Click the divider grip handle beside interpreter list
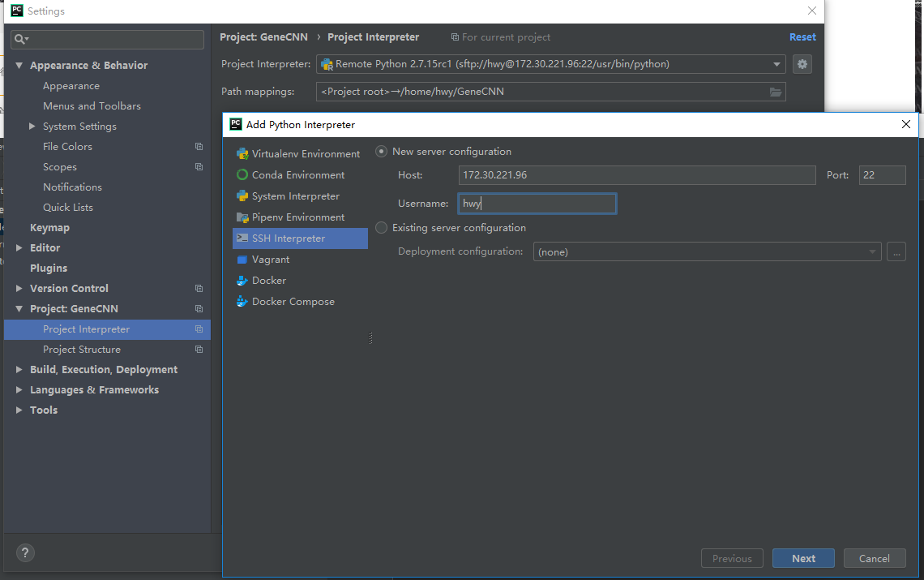924x580 pixels. point(370,338)
